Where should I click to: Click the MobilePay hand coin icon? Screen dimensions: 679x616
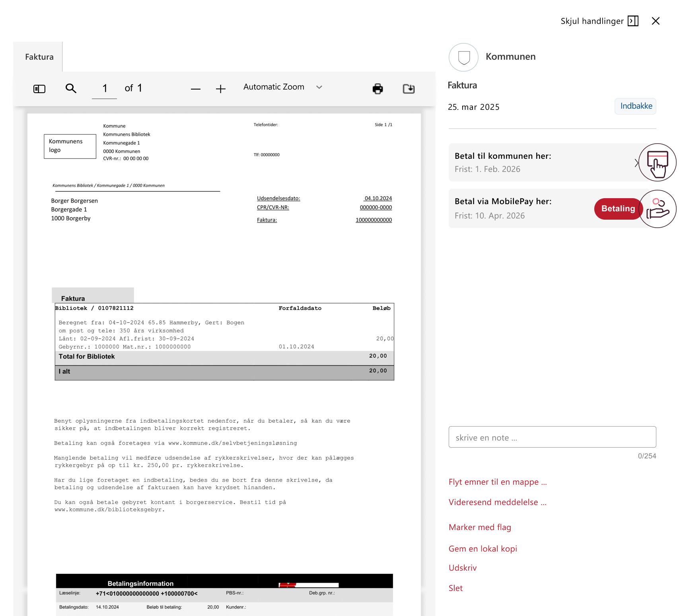click(657, 209)
